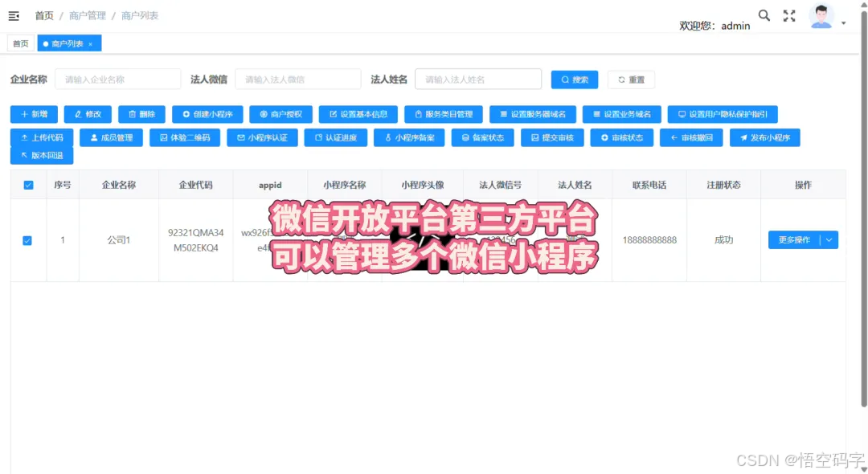Run the 搜索 search button
Screen dimensions: 868x474
[x=575, y=80]
